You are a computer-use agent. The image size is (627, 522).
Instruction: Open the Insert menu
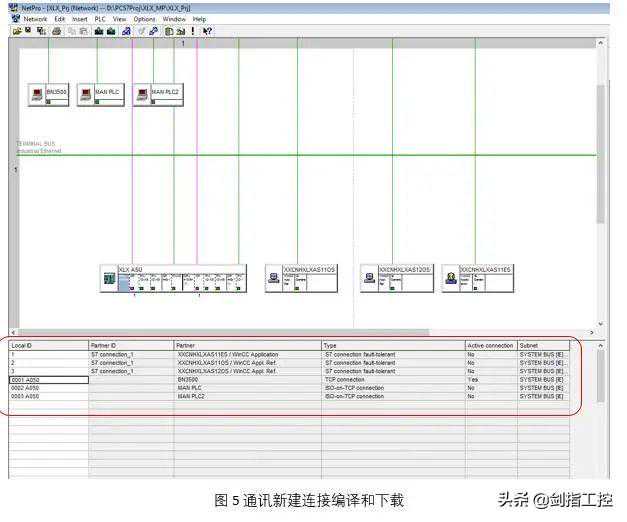pos(80,19)
